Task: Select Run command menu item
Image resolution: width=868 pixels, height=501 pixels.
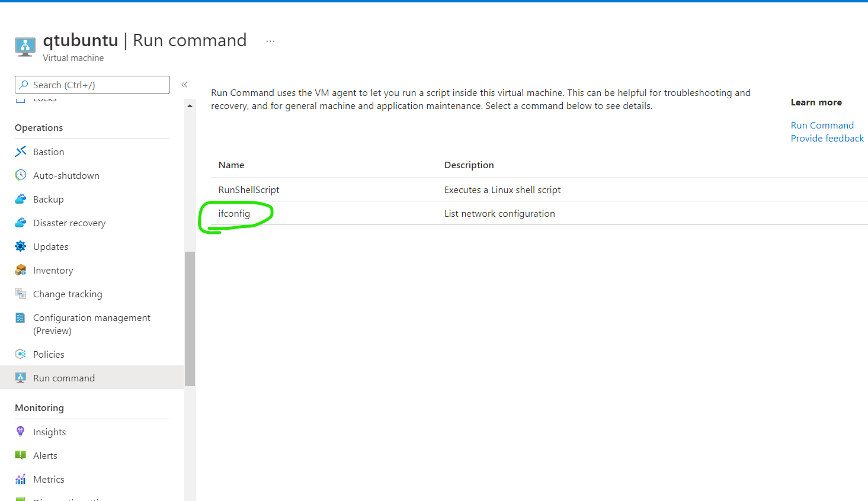Action: pos(64,378)
